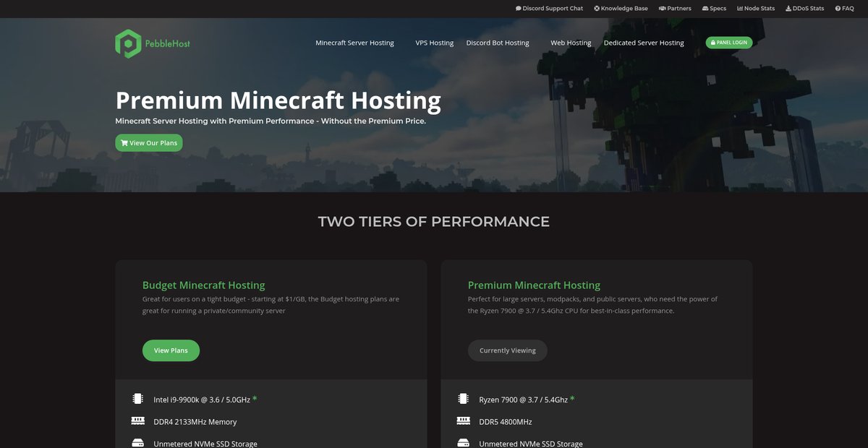Click View Plans under Budget Minecraft Hosting

[x=171, y=350]
